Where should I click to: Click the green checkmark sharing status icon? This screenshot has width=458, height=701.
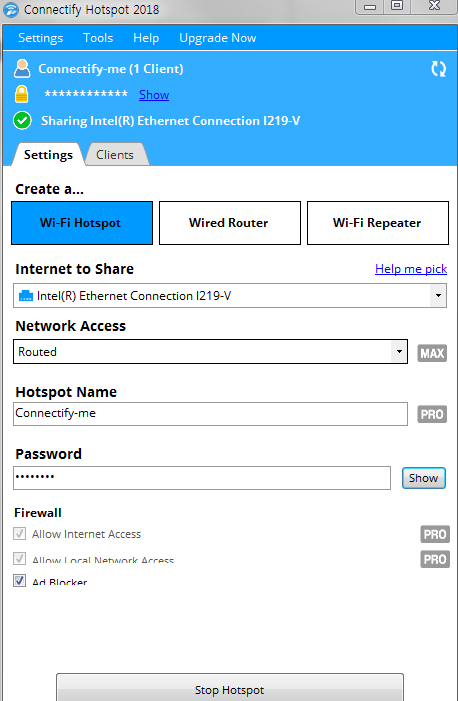click(x=22, y=120)
